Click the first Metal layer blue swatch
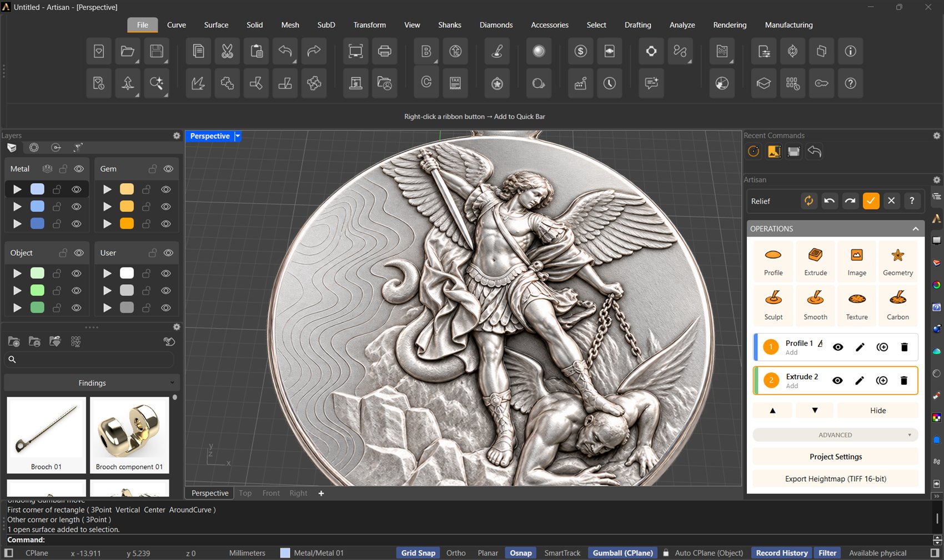Image resolution: width=944 pixels, height=560 pixels. [37, 190]
